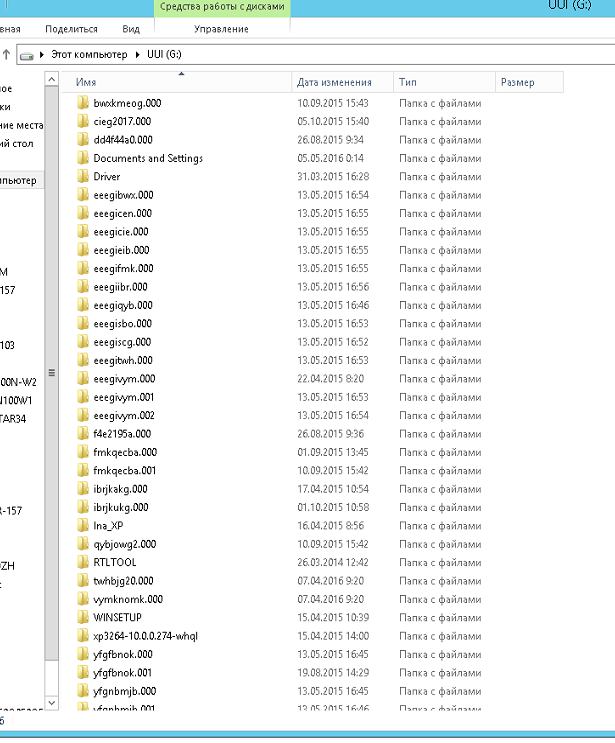Click date 05.05.2016 0:14
Screen dimensions: 615x743
[x=331, y=158]
